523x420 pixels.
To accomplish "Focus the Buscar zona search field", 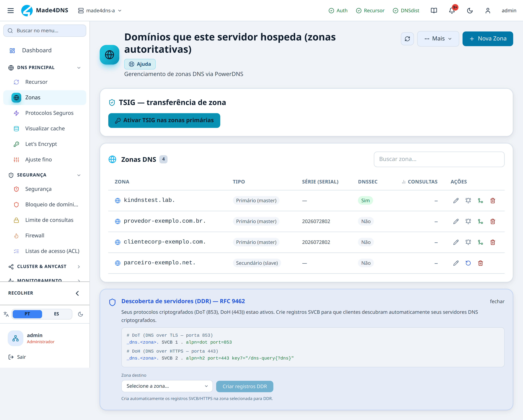I will coord(439,159).
